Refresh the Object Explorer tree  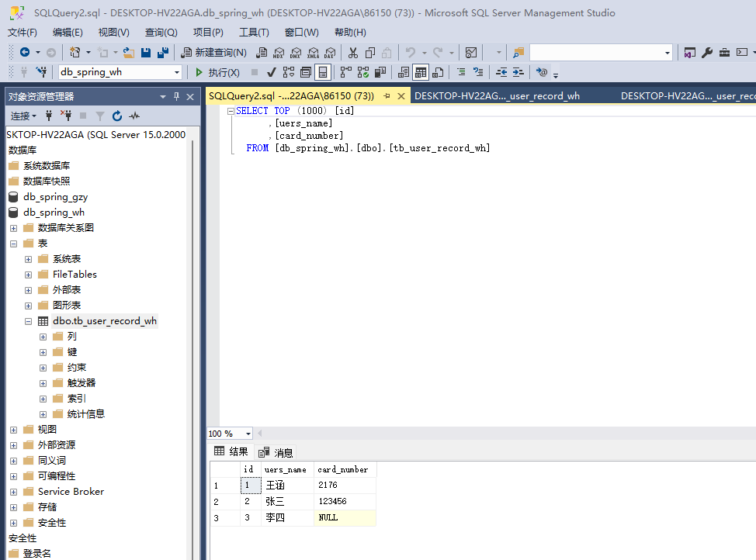(x=116, y=116)
